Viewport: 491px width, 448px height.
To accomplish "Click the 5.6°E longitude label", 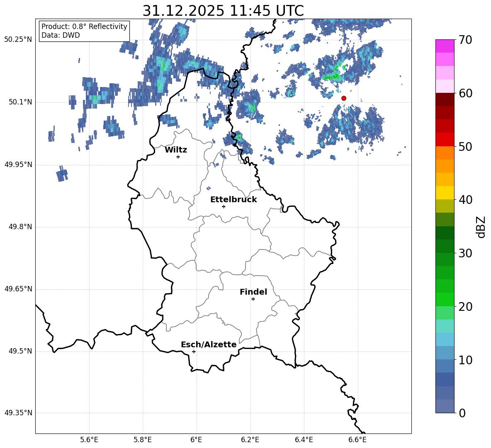I will (89, 440).
